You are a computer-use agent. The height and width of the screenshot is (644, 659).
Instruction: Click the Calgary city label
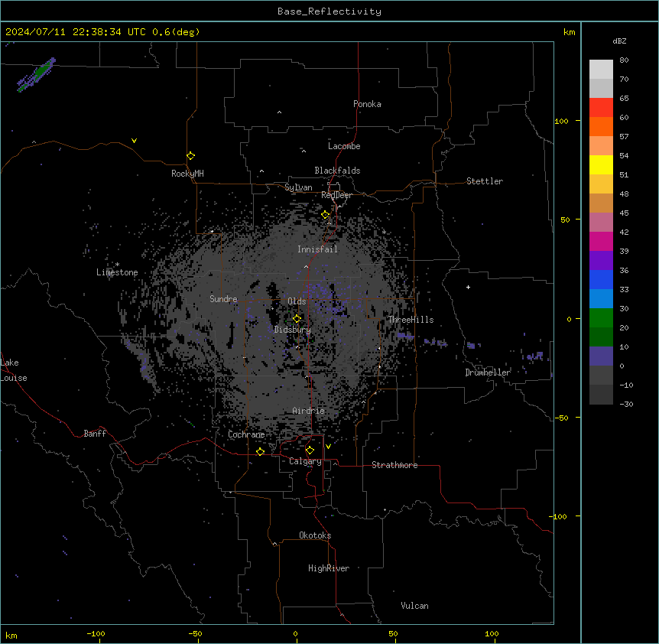[x=305, y=461]
